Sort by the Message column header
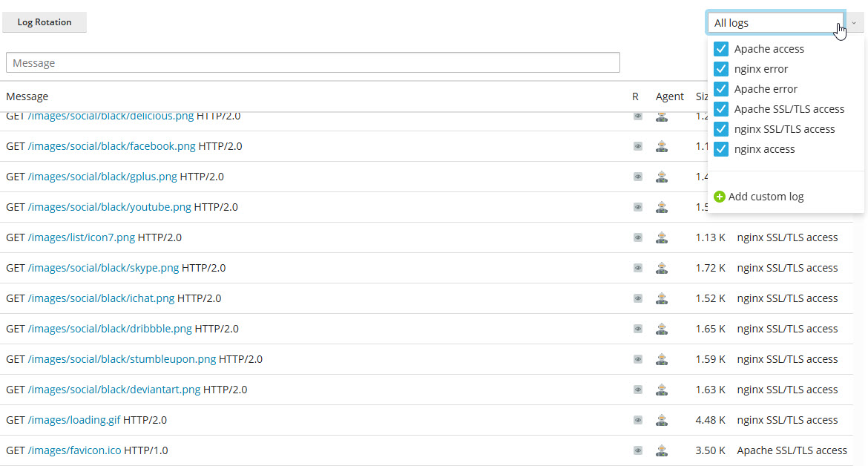Screen dimensions: 868x466 click(27, 96)
